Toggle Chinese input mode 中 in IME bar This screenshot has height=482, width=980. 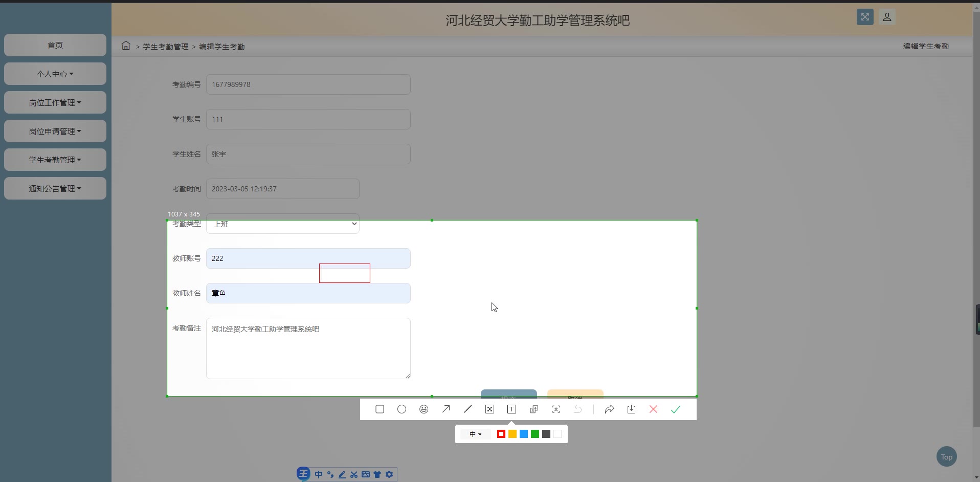(319, 475)
